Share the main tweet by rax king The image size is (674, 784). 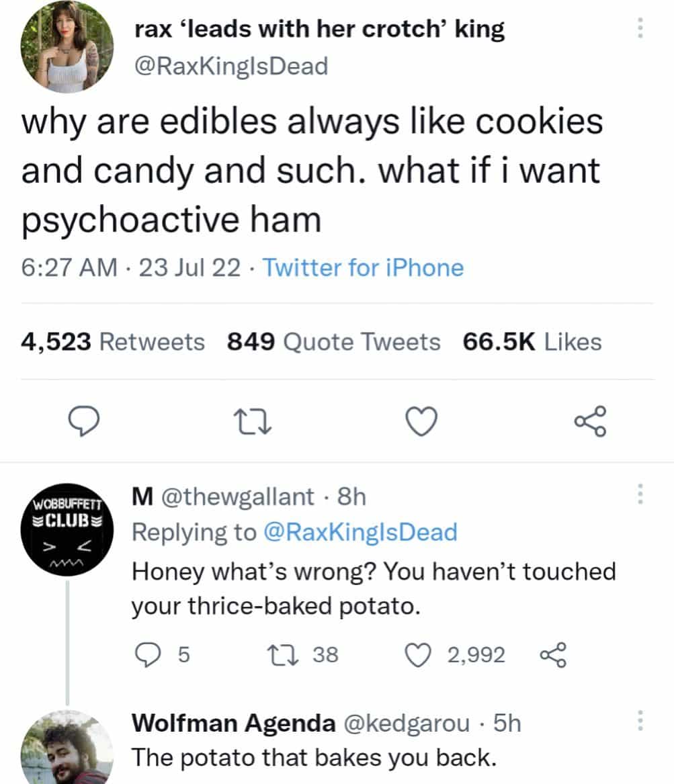pos(591,422)
